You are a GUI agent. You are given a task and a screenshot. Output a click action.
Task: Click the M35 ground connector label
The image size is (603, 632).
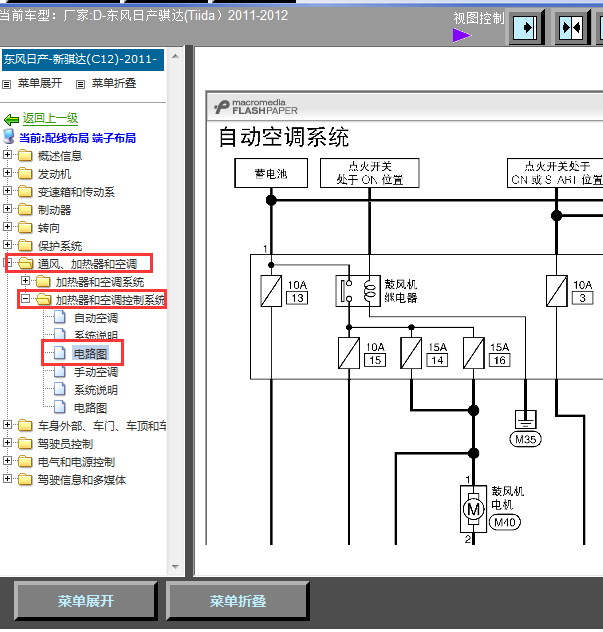pyautogui.click(x=526, y=439)
